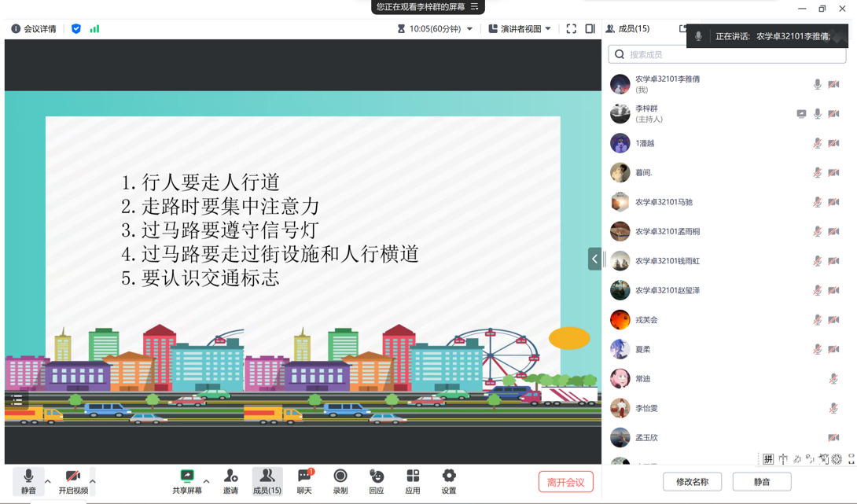Click the red 离开会议 button
This screenshot has width=857, height=504.
(565, 482)
